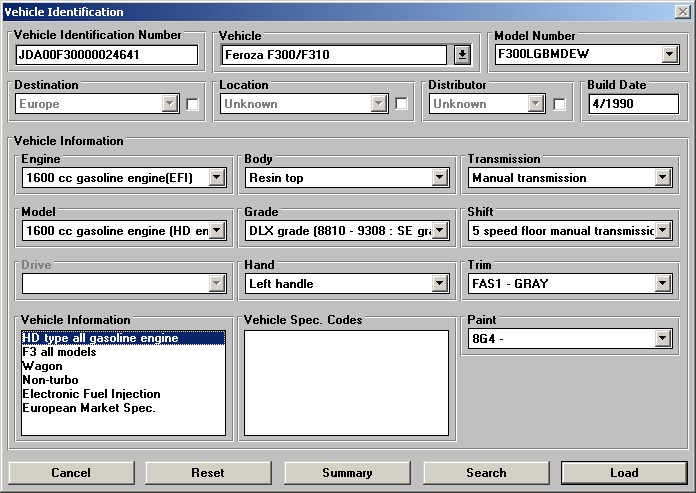
Task: Click the Summary button
Action: point(347,473)
